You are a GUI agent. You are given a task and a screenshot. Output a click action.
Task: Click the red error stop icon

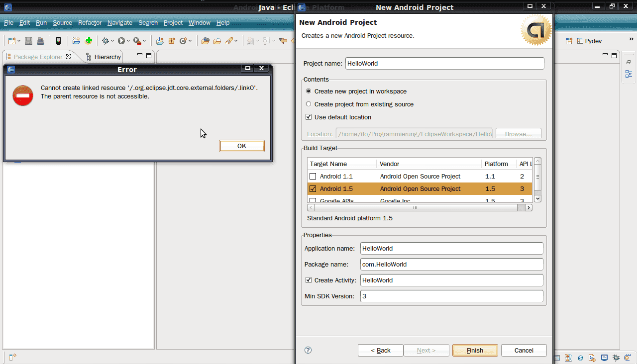(x=23, y=95)
